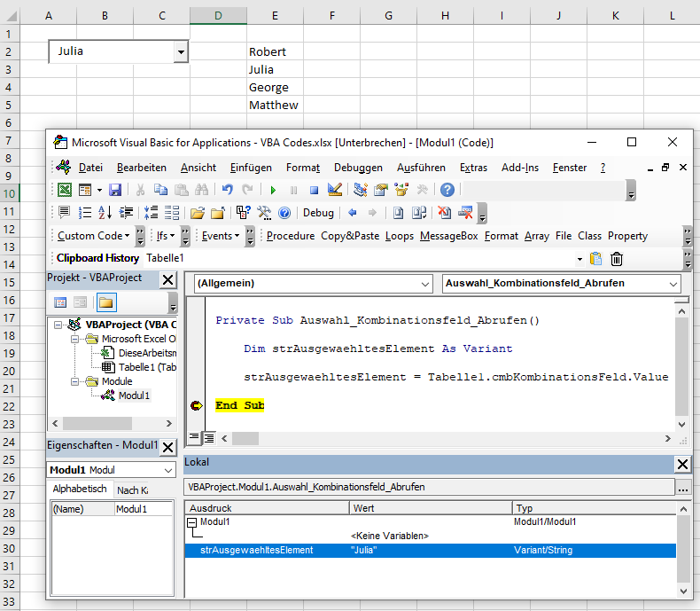
Task: Open the Properties Window toolbar icon
Action: point(381,190)
